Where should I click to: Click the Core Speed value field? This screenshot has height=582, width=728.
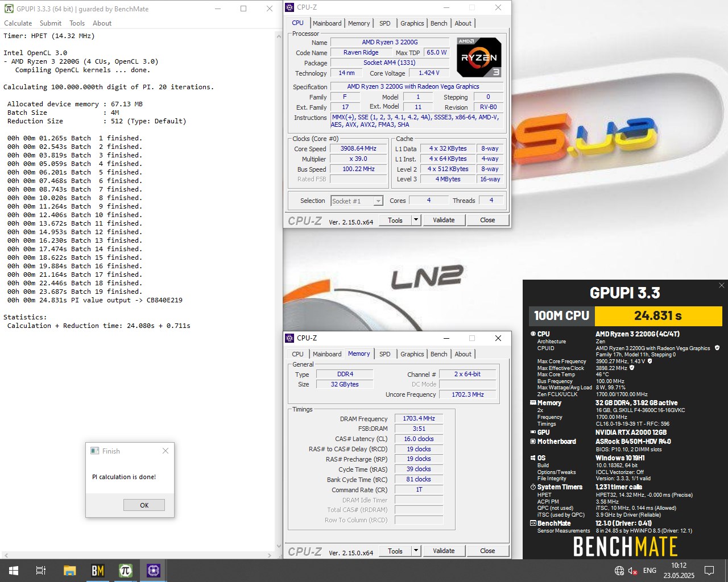point(358,148)
